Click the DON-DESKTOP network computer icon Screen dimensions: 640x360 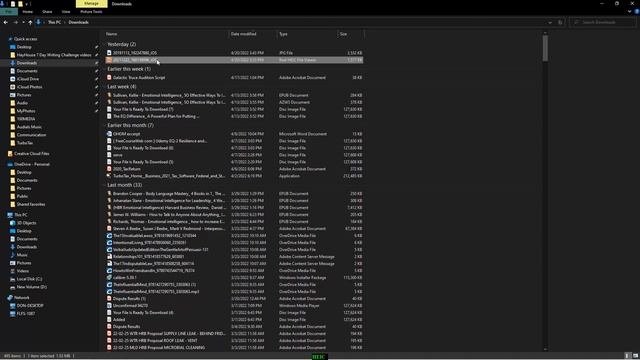[13, 306]
